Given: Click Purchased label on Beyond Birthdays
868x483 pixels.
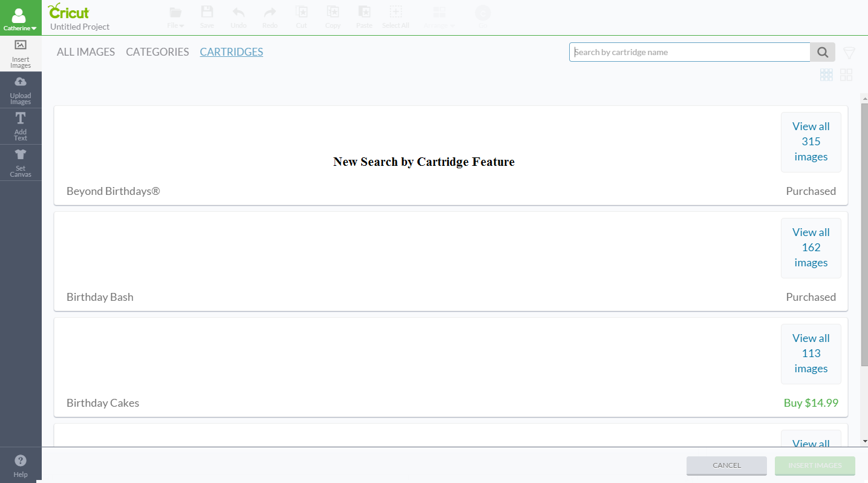Looking at the screenshot, I should pos(811,191).
